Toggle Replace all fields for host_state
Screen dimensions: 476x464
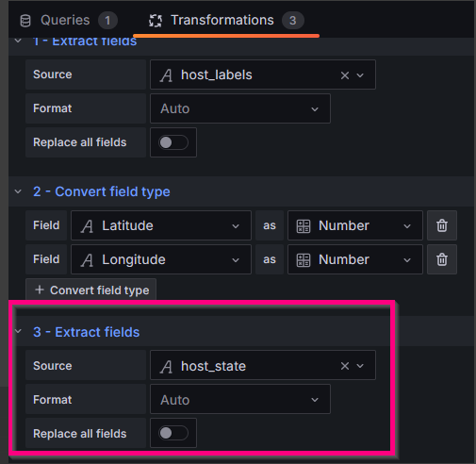pyautogui.click(x=173, y=433)
